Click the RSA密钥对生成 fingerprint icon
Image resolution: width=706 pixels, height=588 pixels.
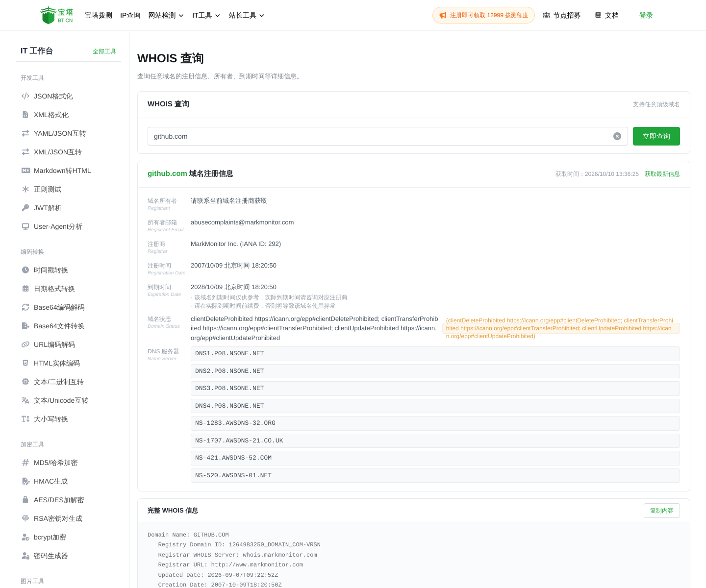click(x=25, y=518)
